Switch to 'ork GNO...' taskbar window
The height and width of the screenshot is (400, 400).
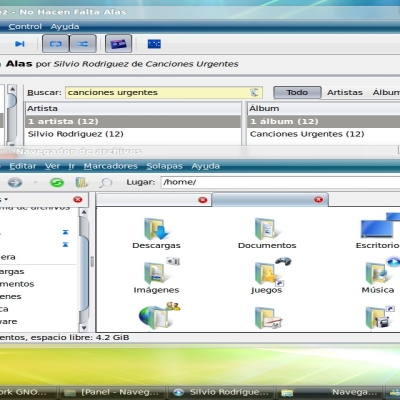point(28,392)
